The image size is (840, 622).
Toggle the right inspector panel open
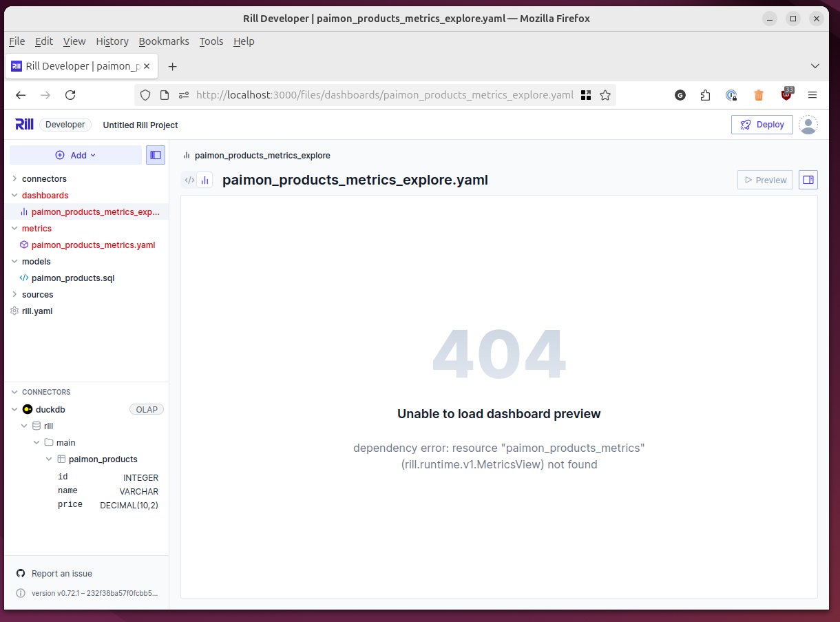(x=808, y=179)
